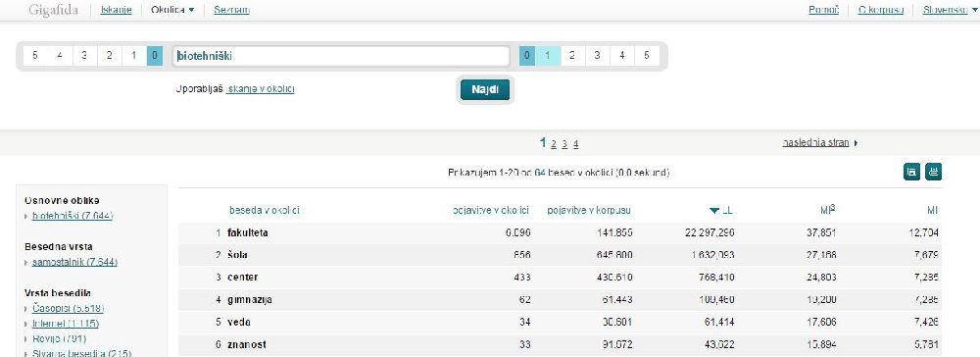Toggle right context position 0
Viewport: 980px width, 357px height.
(527, 56)
